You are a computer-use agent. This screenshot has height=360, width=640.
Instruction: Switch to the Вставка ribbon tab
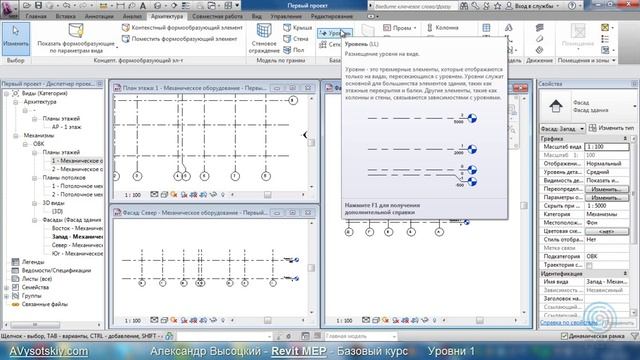66,16
